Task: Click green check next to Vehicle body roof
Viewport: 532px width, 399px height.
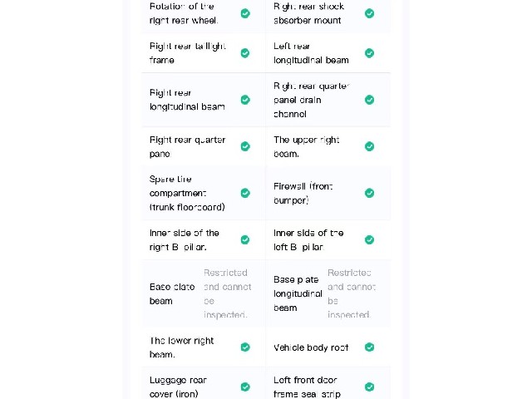Action: [x=369, y=347]
